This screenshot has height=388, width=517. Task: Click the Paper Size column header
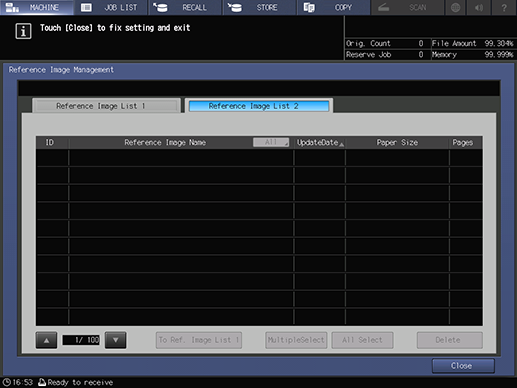pos(397,143)
